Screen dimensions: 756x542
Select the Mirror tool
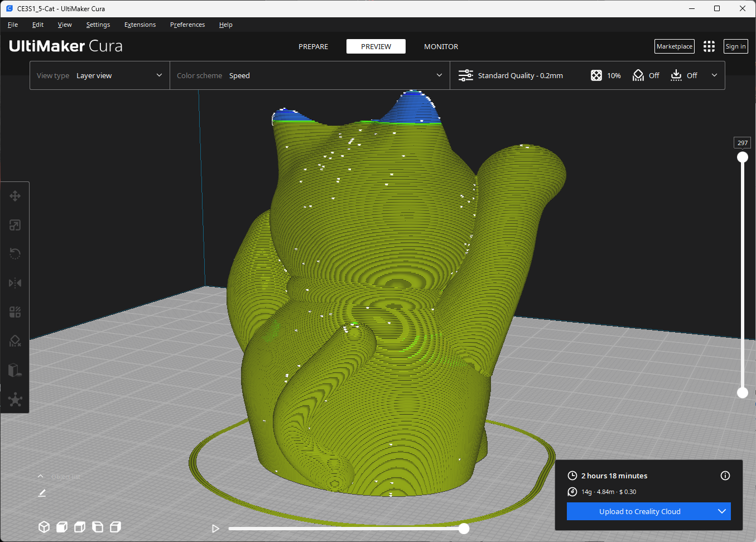(15, 283)
